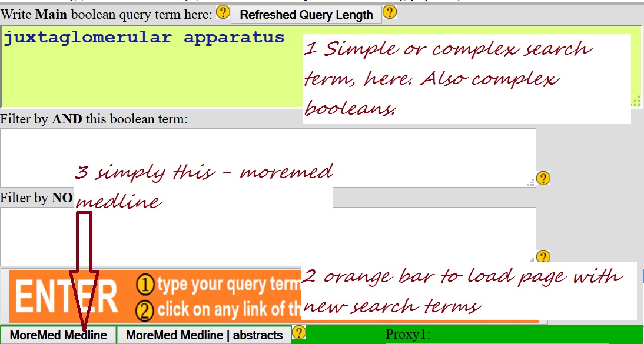Focus the Filter by NOT text box
This screenshot has width=644, height=344.
click(x=268, y=236)
